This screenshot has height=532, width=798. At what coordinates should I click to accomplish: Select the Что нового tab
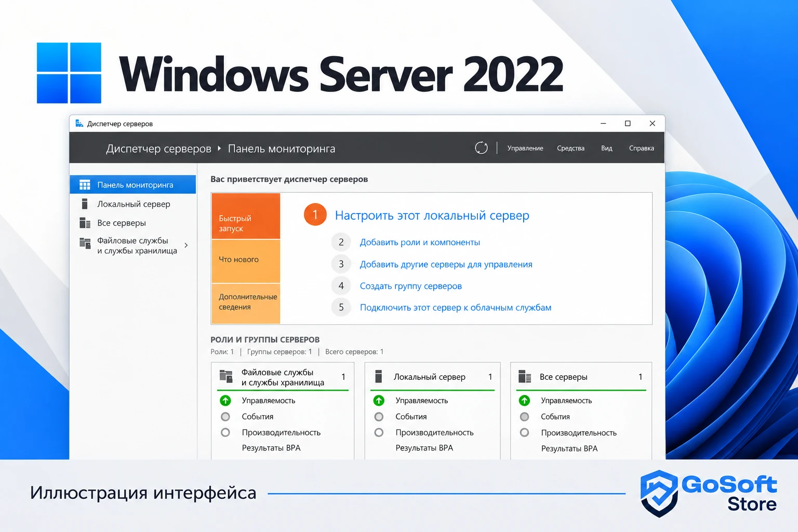tap(246, 261)
